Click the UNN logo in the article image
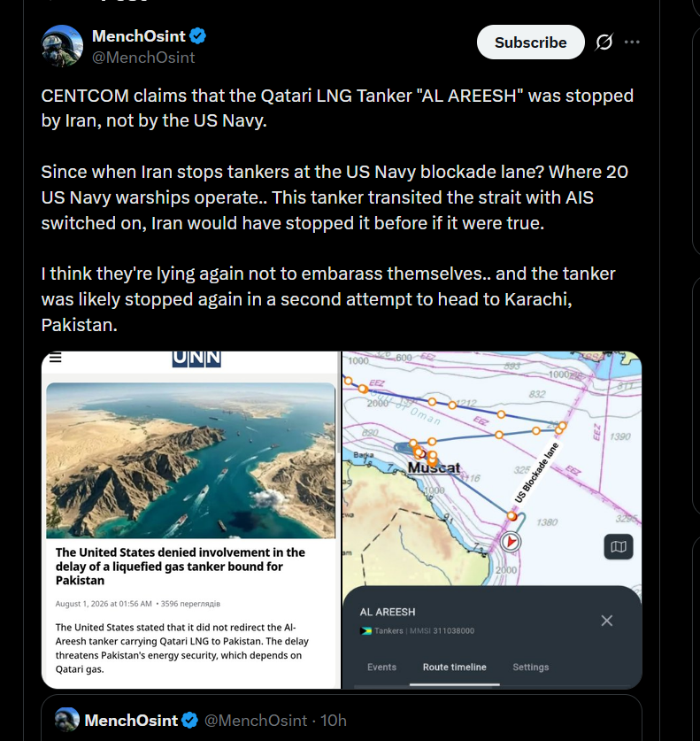The image size is (700, 741). (x=196, y=359)
